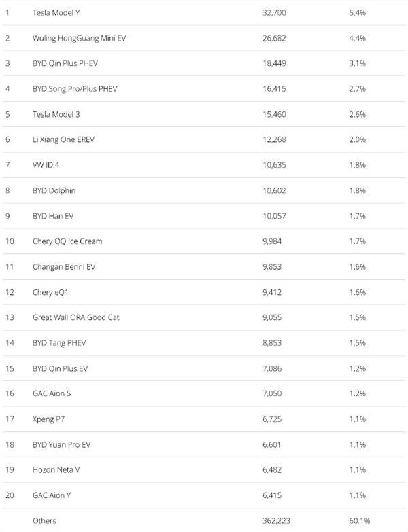Select VW ID.4 sales value 10,635
This screenshot has height=532, width=408.
coord(274,165)
